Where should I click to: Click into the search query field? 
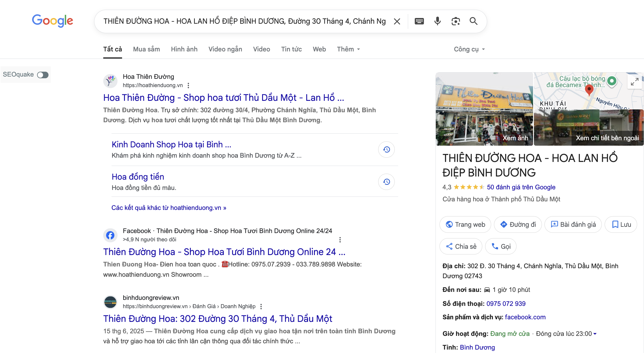[244, 21]
